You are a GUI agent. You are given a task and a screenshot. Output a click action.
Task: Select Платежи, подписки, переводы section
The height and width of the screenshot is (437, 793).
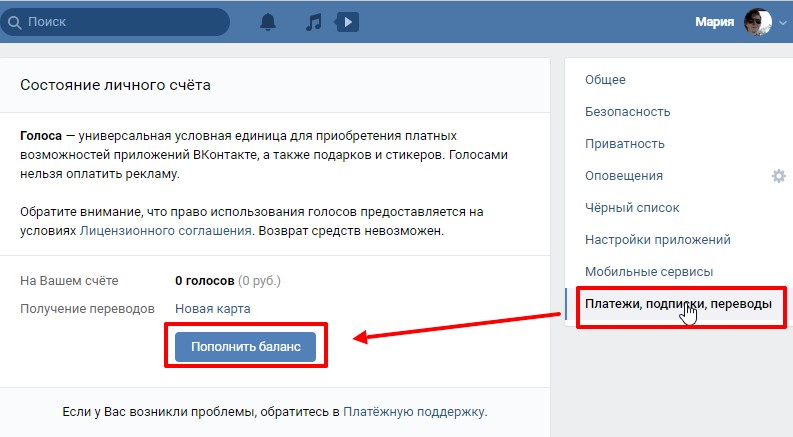click(678, 304)
